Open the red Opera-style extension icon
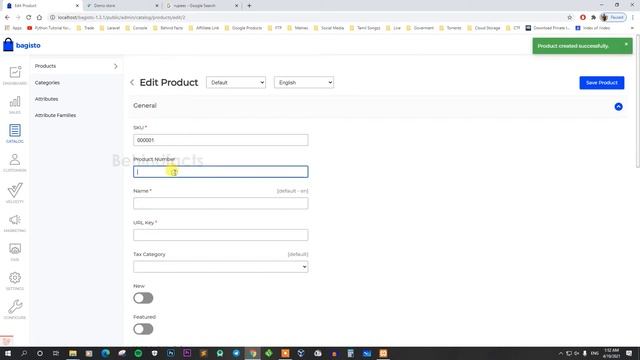Image resolution: width=640 pixels, height=360 pixels. tap(583, 18)
